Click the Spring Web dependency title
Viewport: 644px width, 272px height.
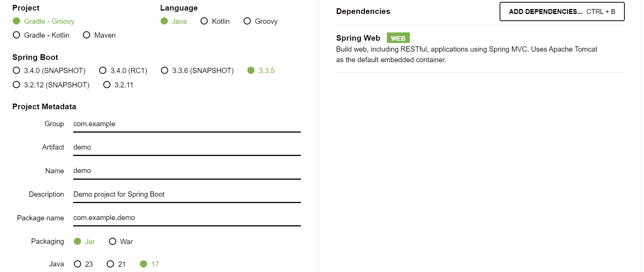click(x=358, y=38)
